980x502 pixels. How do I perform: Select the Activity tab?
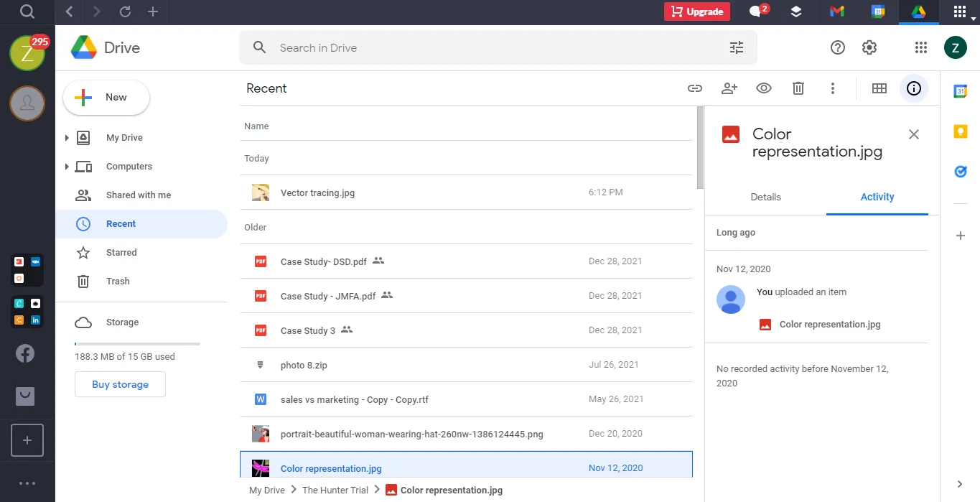tap(877, 197)
